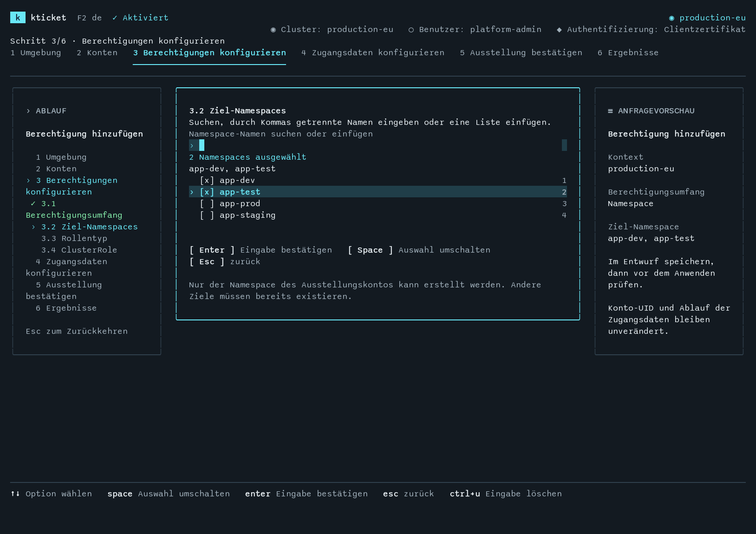Click 5 Ausstellung bestätigen in sidebar
Screen dimensions: 756x534
click(64, 290)
